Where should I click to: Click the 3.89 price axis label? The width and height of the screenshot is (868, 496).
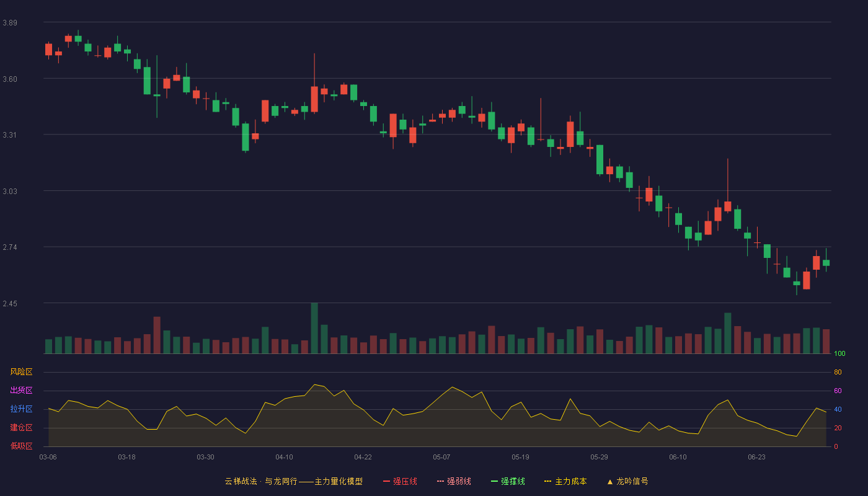point(10,23)
